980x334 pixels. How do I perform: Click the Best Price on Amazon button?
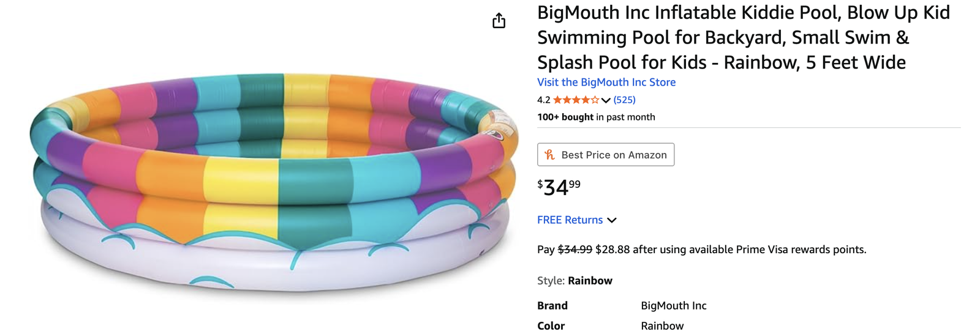pyautogui.click(x=606, y=155)
